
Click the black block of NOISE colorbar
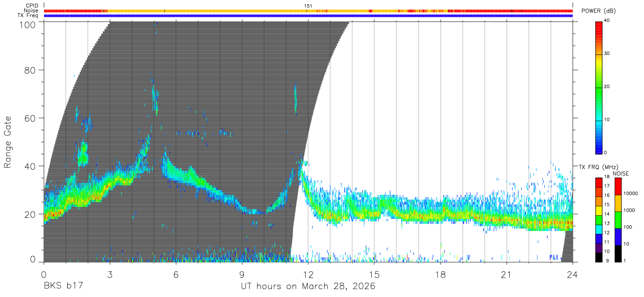click(x=618, y=254)
